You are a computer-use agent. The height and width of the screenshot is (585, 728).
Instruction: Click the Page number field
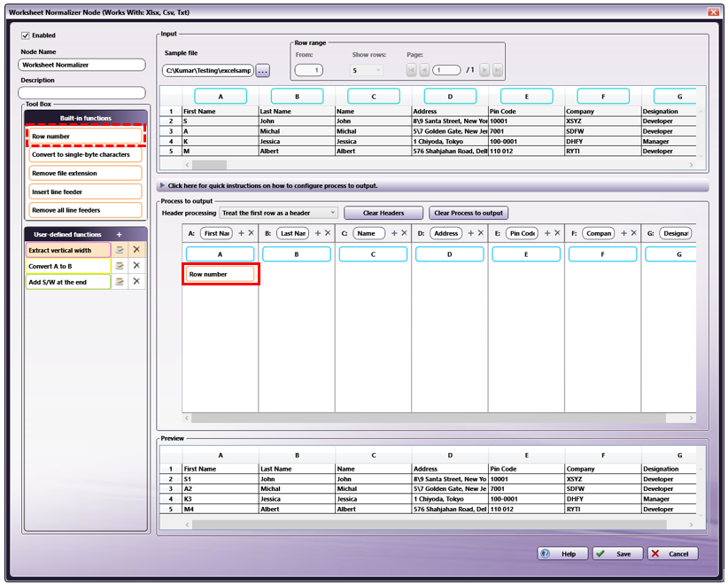[446, 70]
